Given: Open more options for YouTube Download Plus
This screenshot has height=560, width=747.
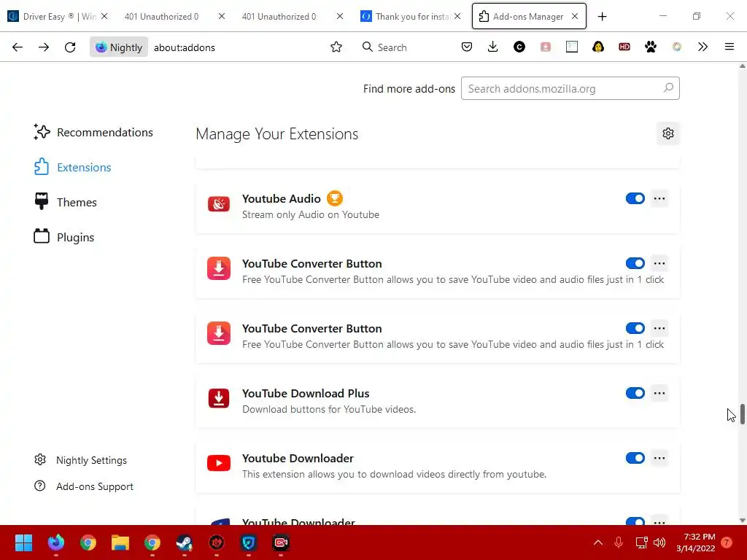Looking at the screenshot, I should point(659,393).
